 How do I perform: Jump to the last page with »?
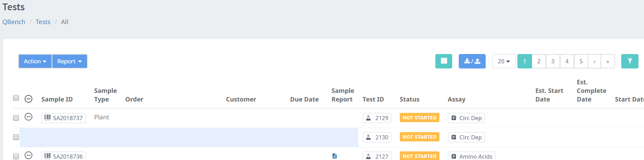607,61
